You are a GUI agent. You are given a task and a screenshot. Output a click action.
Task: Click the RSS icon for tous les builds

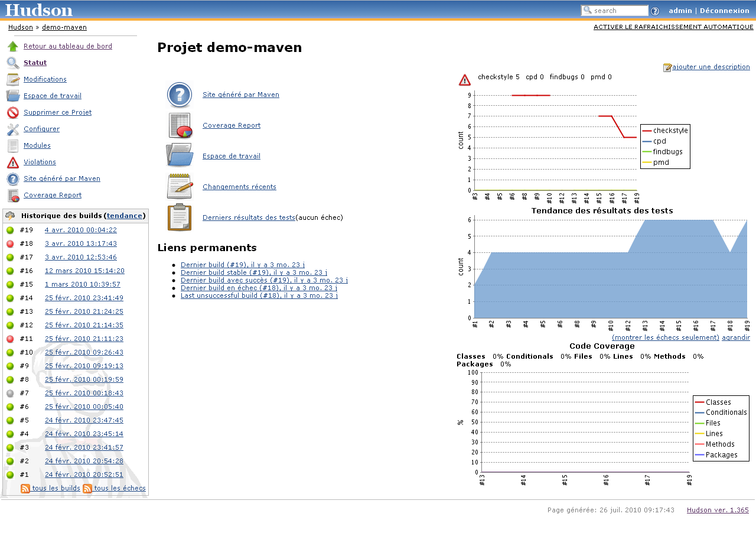(x=25, y=489)
